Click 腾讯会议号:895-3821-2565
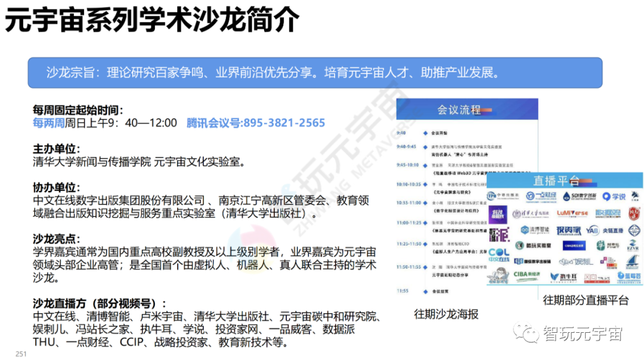Image resolution: width=644 pixels, height=362 pixels. pyautogui.click(x=255, y=123)
